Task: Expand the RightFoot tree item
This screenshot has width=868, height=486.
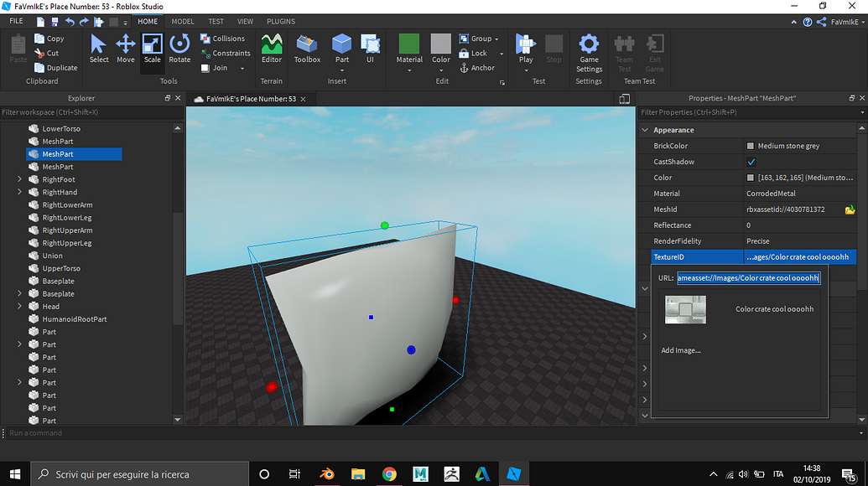Action: [20, 179]
